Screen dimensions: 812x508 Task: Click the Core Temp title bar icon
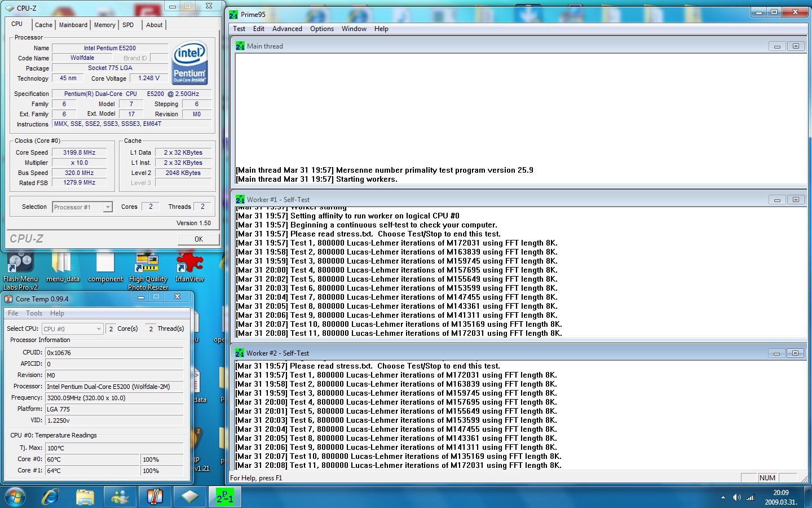(8, 299)
